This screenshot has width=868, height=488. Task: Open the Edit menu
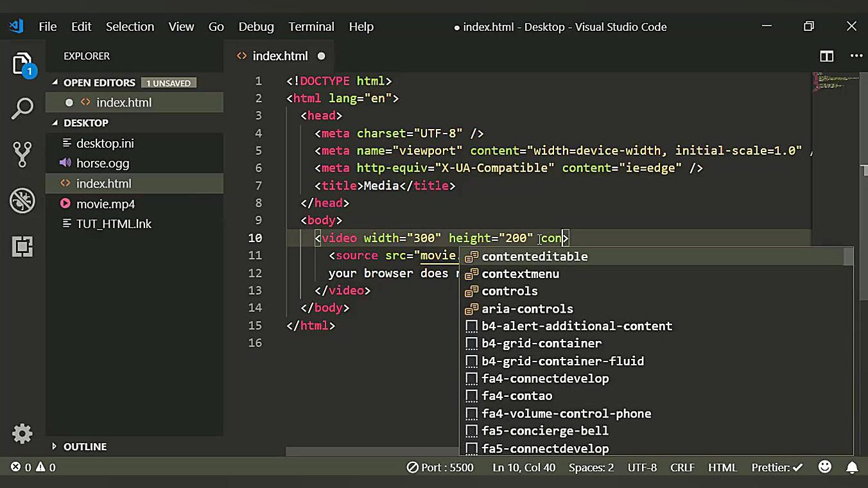(x=82, y=26)
